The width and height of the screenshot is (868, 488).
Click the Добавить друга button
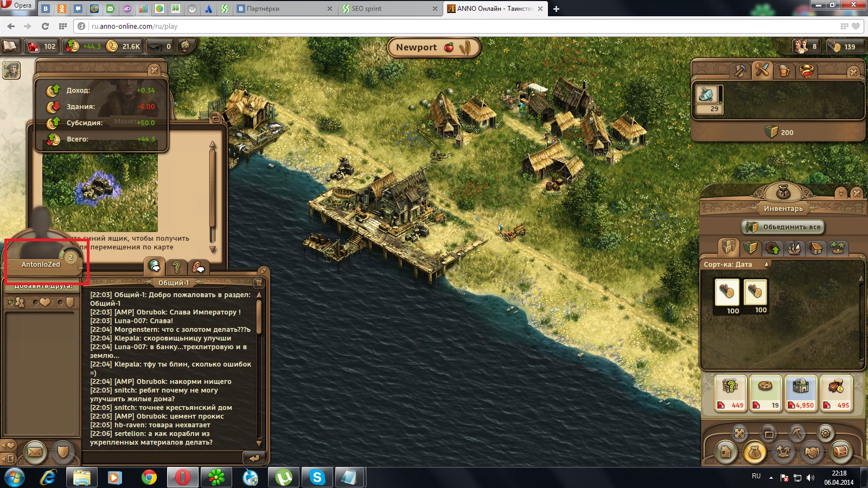tap(43, 287)
